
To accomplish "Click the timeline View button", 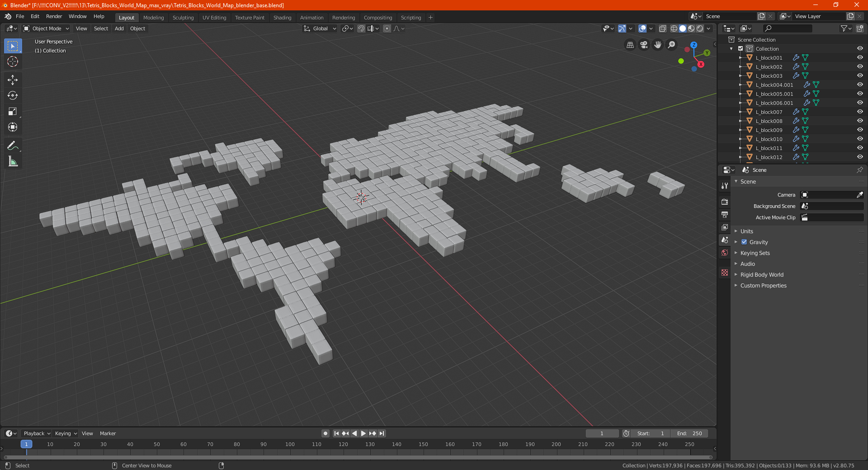I will [87, 433].
